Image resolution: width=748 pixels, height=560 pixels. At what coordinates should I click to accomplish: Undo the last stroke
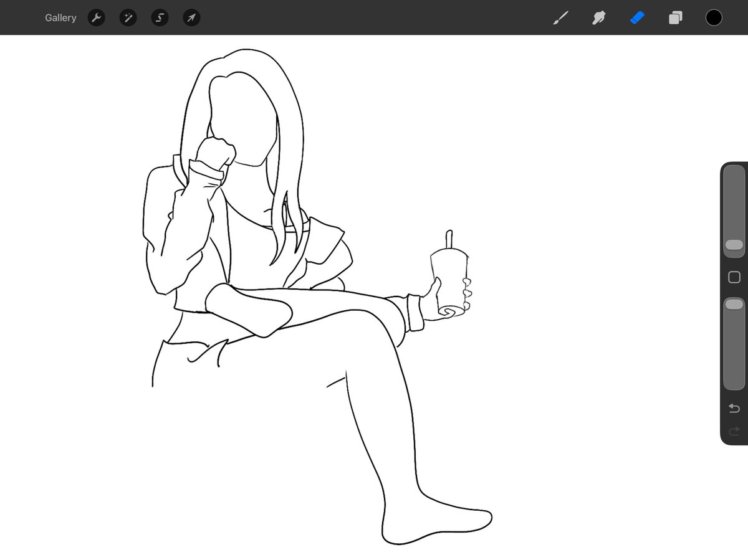pyautogui.click(x=734, y=409)
